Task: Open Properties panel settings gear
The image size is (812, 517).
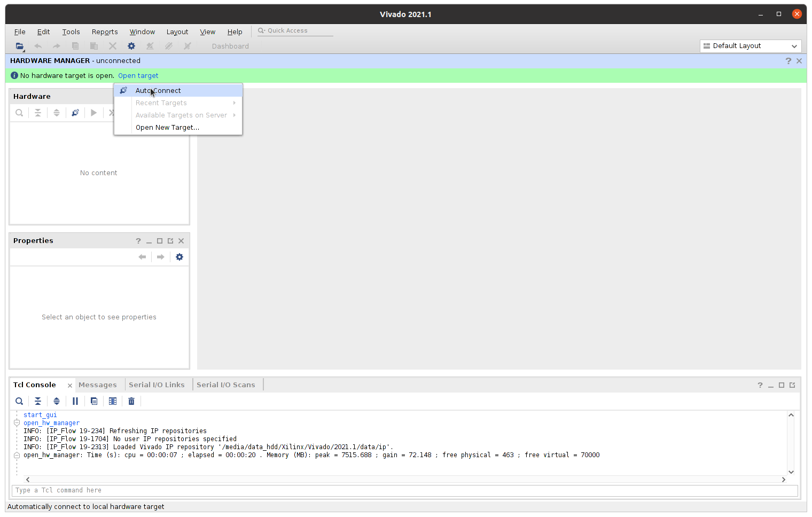Action: click(179, 257)
